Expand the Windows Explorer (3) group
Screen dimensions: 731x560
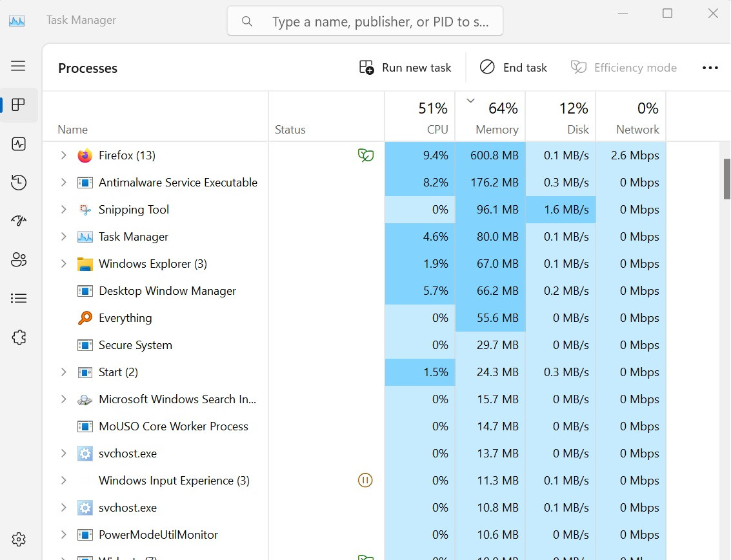click(x=63, y=263)
